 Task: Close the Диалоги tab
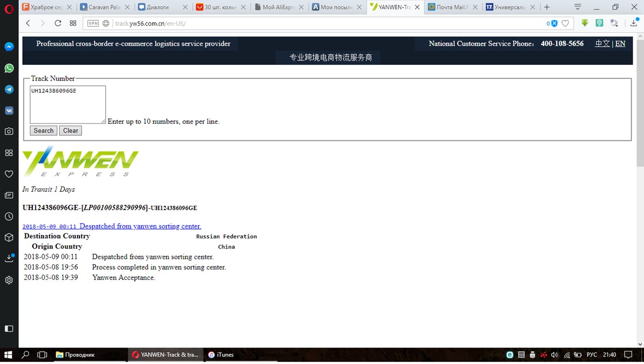click(185, 8)
